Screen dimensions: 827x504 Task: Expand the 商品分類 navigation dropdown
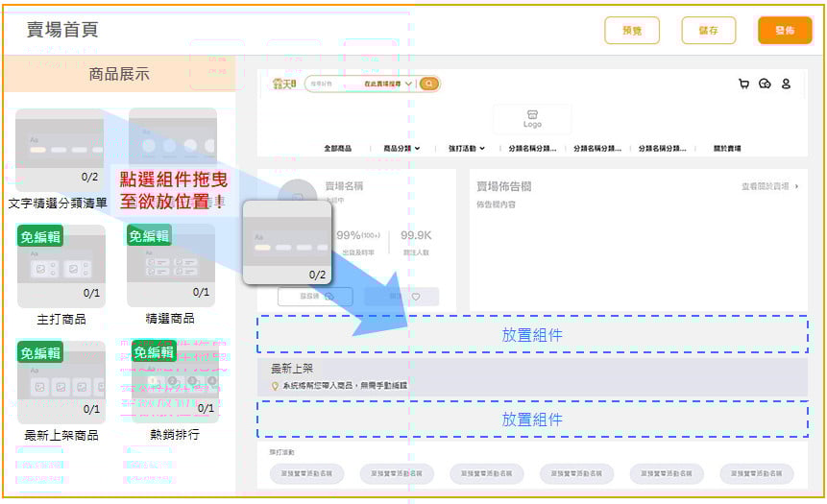401,149
